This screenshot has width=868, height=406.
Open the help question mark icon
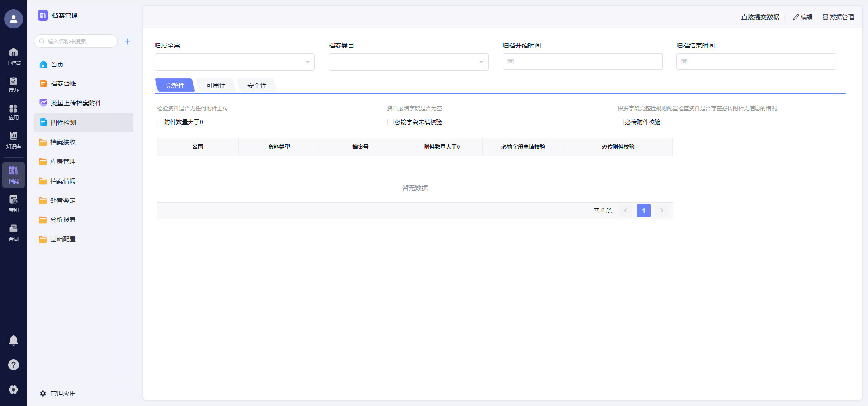pos(14,365)
